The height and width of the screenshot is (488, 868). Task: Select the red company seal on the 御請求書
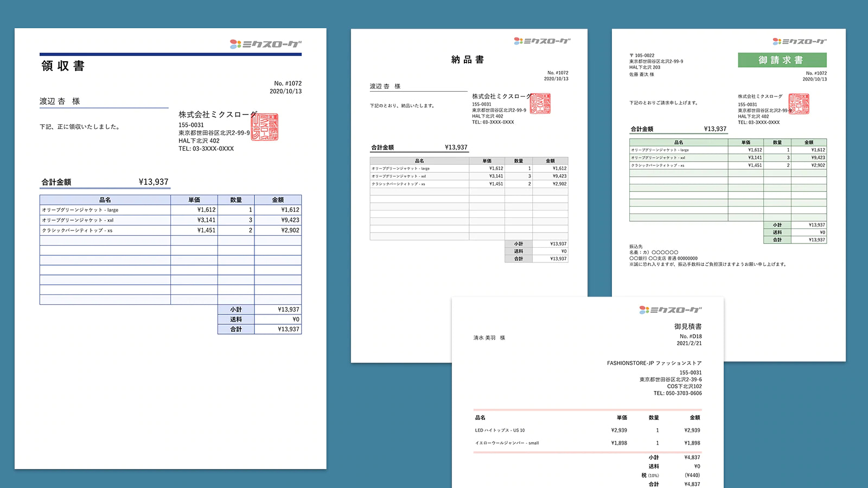pyautogui.click(x=799, y=104)
